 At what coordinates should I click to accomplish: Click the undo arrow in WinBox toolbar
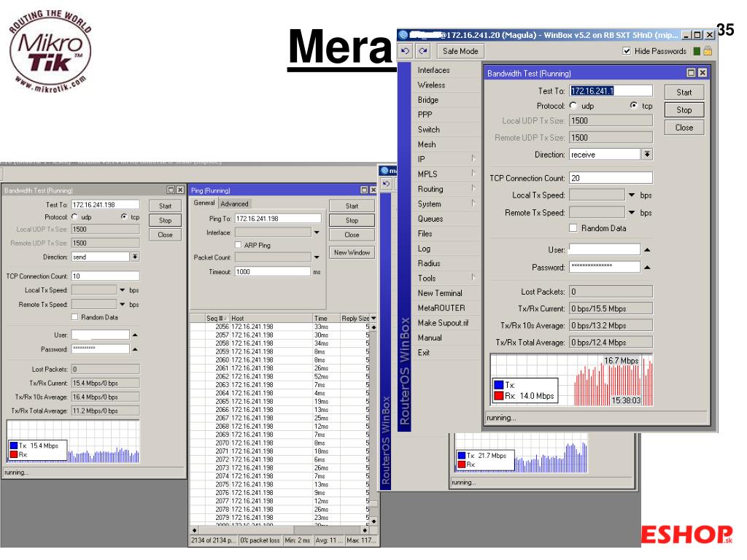(406, 51)
